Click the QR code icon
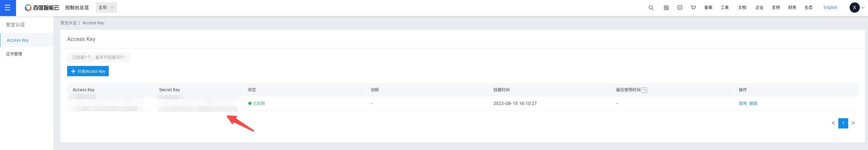Image resolution: width=868 pixels, height=150 pixels. pos(666,8)
